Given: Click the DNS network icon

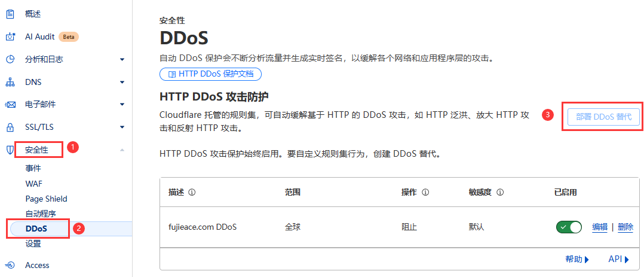Looking at the screenshot, I should coord(10,82).
